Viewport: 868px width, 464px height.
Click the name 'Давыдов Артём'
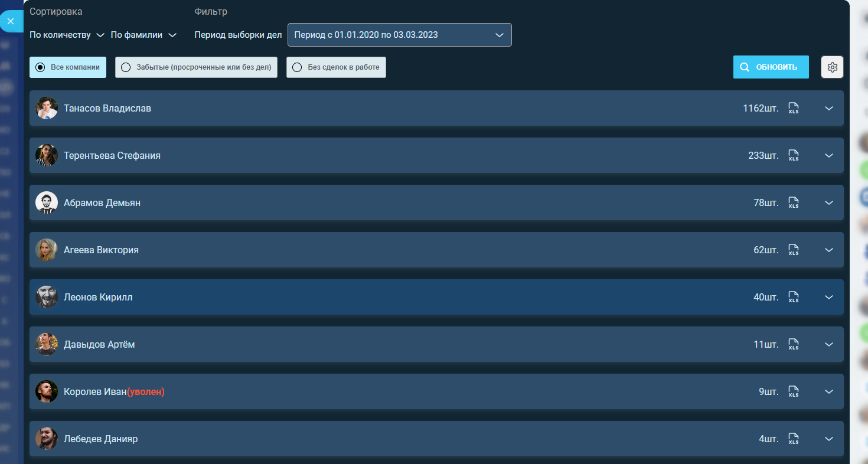point(99,344)
